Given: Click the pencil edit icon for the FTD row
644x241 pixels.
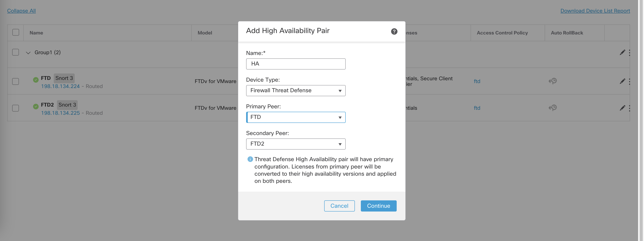Looking at the screenshot, I should coord(622,81).
